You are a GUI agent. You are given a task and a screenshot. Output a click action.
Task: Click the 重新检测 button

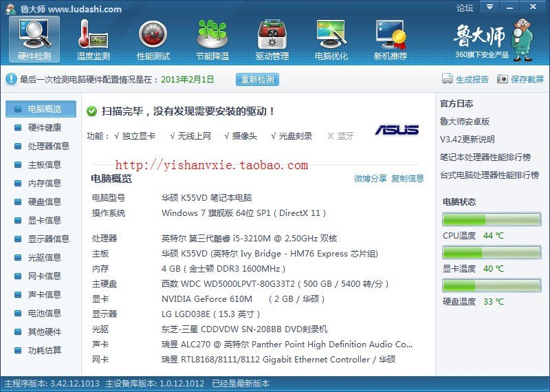click(257, 79)
